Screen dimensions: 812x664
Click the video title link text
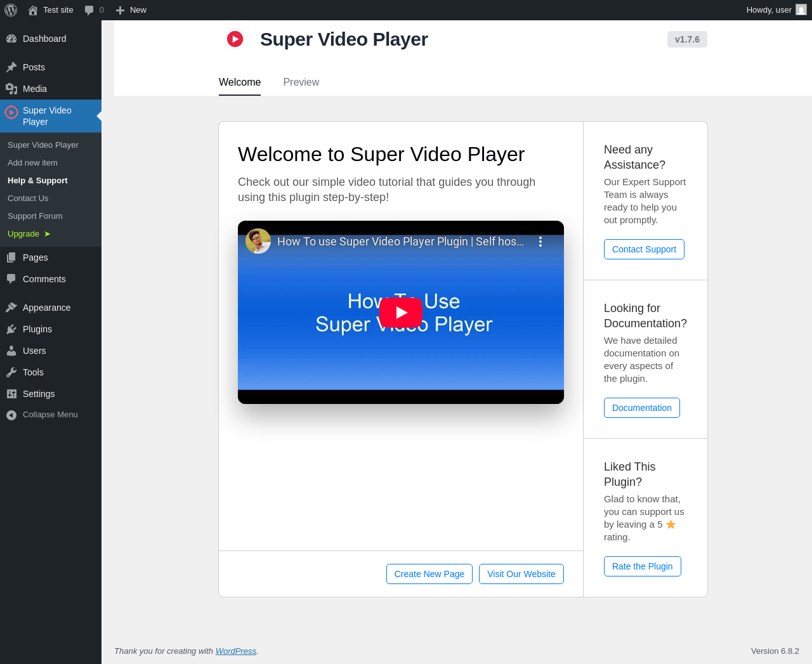[400, 242]
